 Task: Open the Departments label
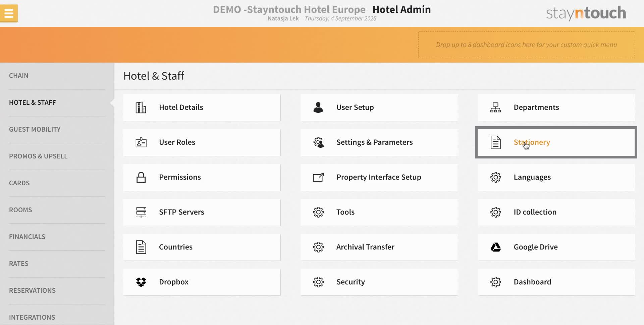(536, 107)
